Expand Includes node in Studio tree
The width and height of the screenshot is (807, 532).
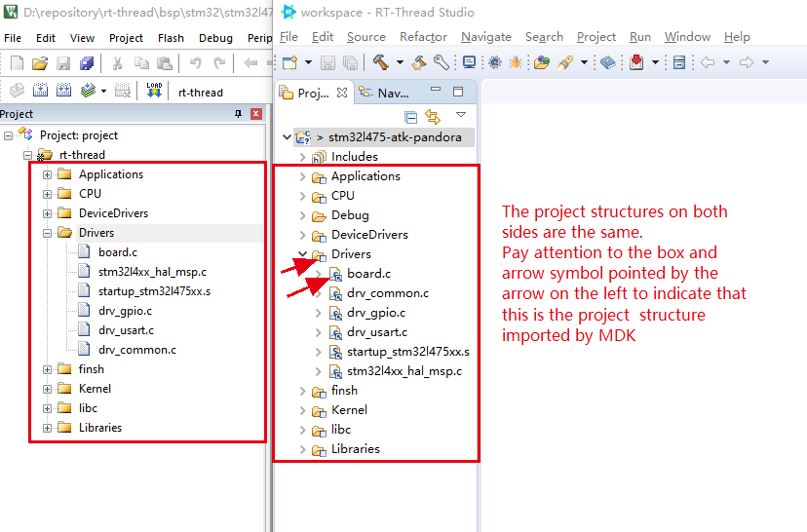pos(302,157)
